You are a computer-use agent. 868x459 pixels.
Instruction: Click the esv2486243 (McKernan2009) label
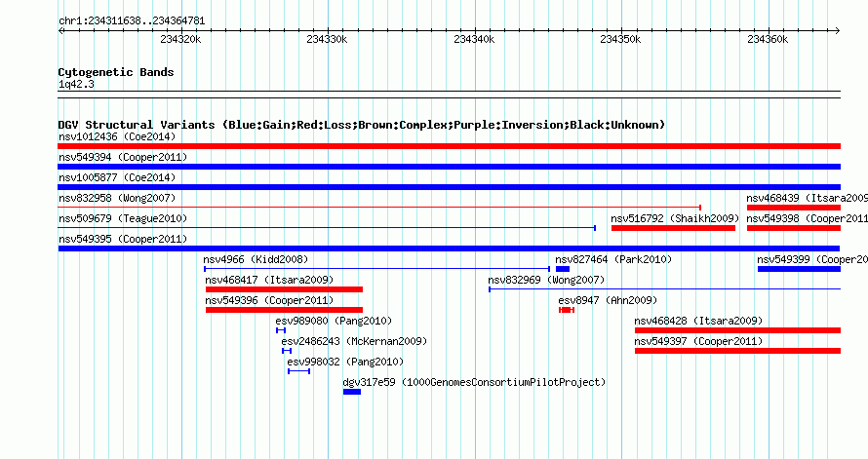(354, 341)
